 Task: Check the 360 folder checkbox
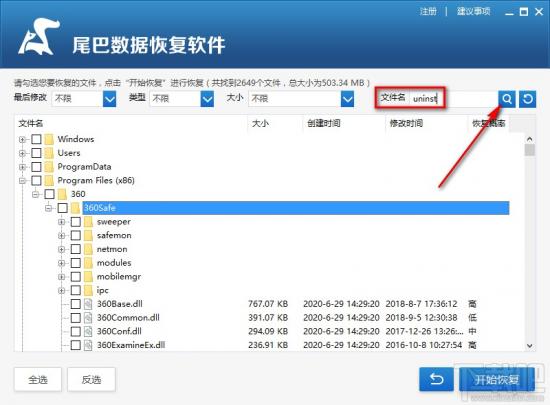(49, 194)
